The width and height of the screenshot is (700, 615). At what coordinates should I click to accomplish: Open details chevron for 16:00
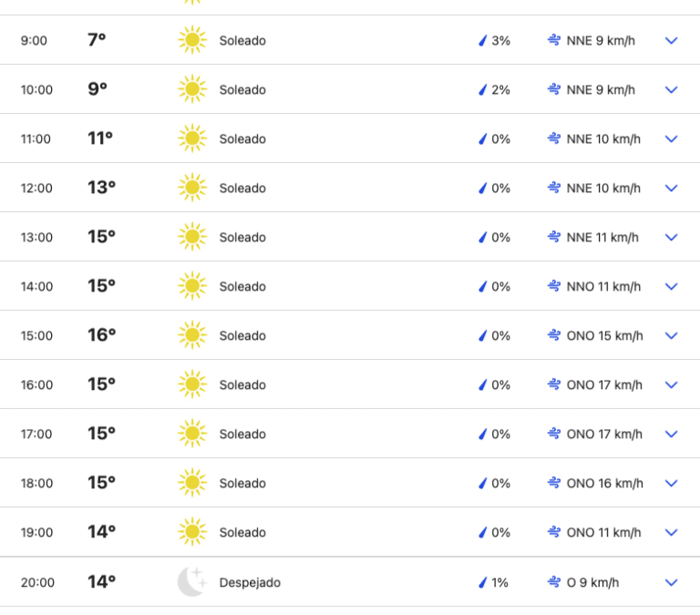[672, 384]
